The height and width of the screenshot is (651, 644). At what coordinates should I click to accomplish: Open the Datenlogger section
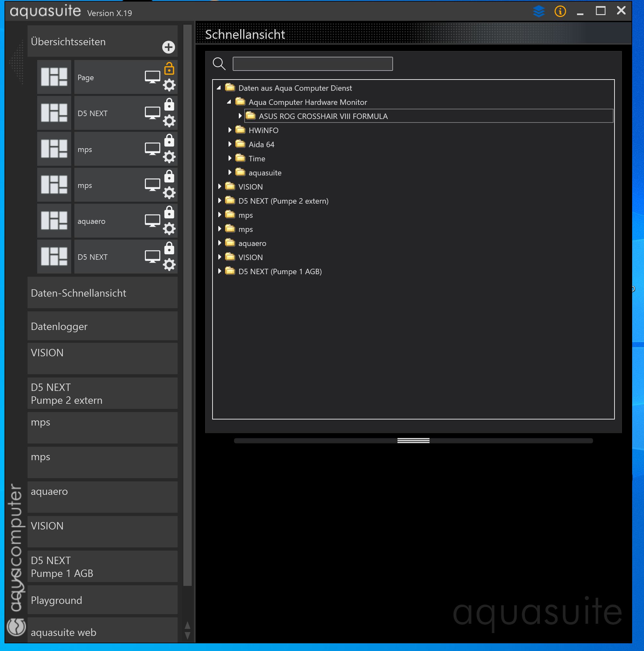[102, 326]
